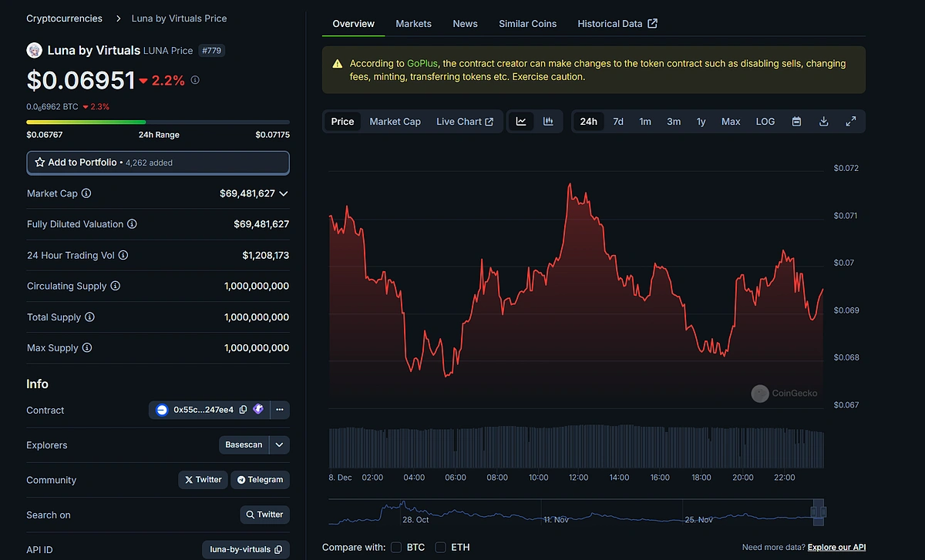Switch to the Markets tab
The height and width of the screenshot is (560, 925).
click(x=413, y=24)
